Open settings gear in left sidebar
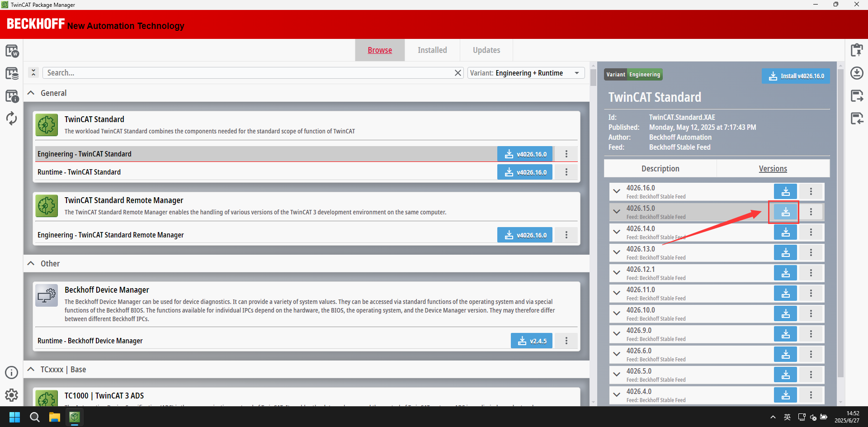Viewport: 868px width, 427px height. (x=11, y=395)
